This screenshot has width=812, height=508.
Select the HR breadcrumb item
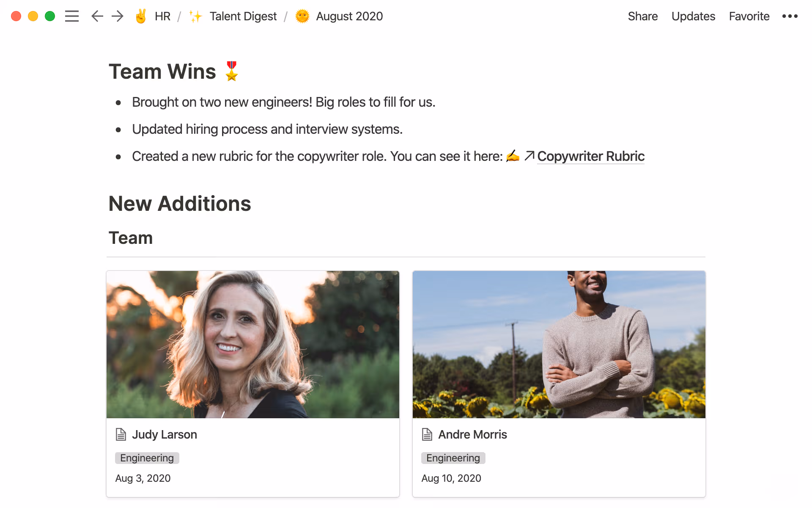162,16
